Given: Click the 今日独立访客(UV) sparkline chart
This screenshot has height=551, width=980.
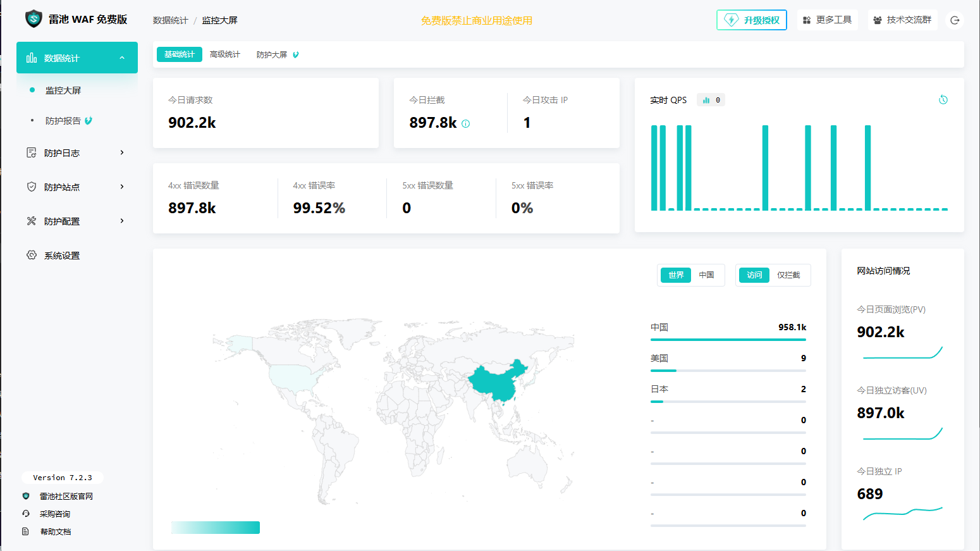Looking at the screenshot, I should 903,434.
